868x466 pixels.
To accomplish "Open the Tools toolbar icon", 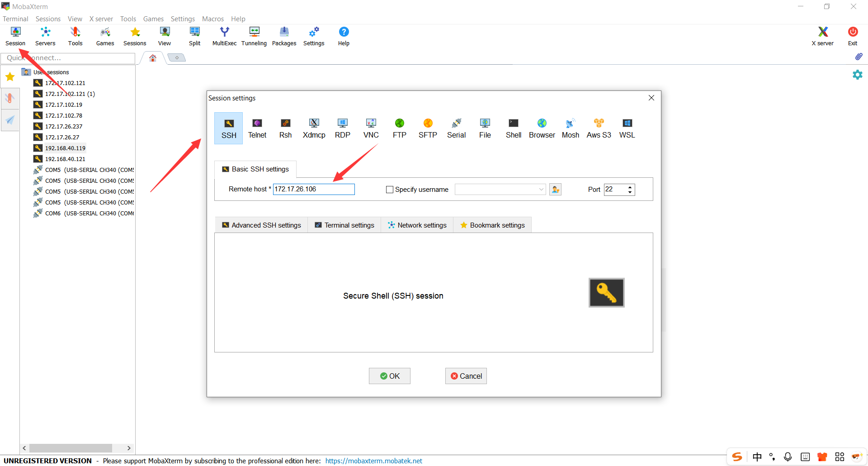I will point(75,36).
